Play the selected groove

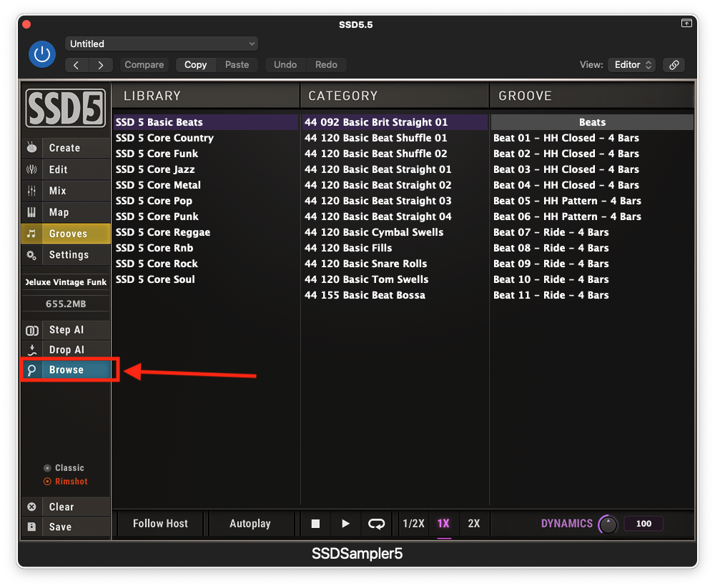(x=345, y=524)
